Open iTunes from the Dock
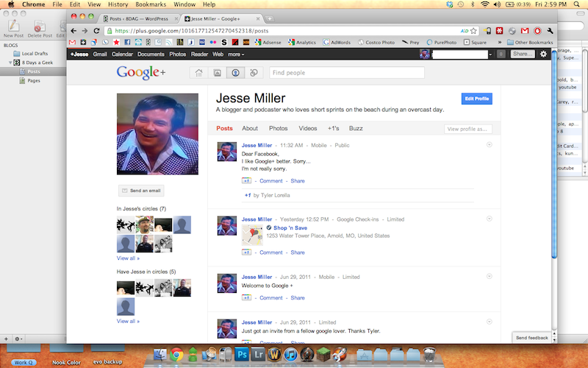This screenshot has height=368, width=588. point(290,354)
